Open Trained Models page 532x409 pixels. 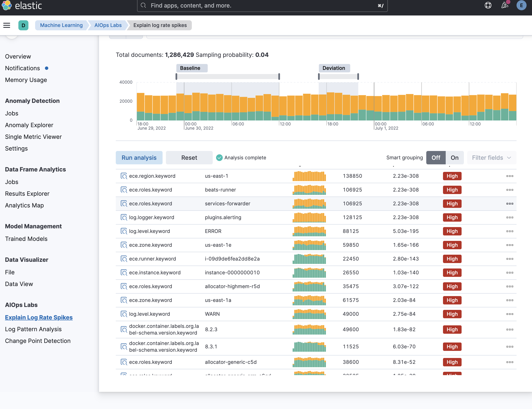[26, 239]
